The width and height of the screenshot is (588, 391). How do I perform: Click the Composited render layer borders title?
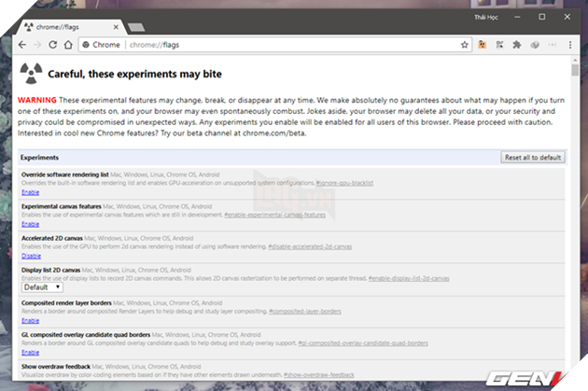tap(66, 303)
